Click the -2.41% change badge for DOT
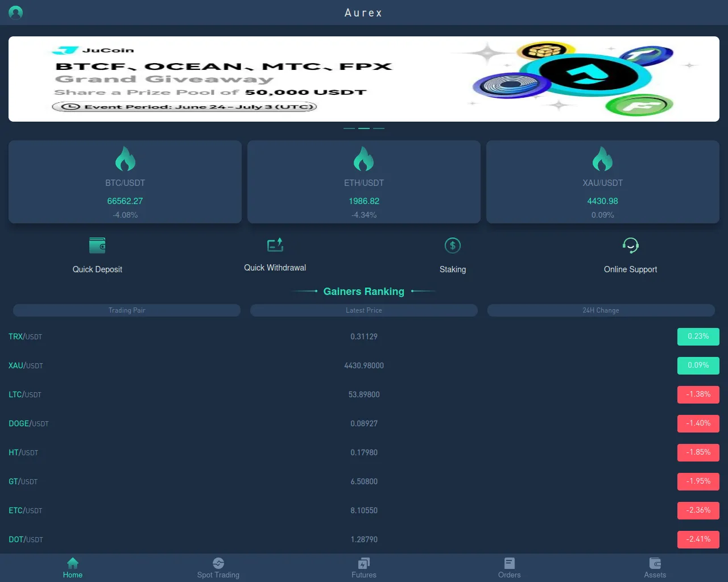Screen dimensions: 728x582 coord(698,539)
